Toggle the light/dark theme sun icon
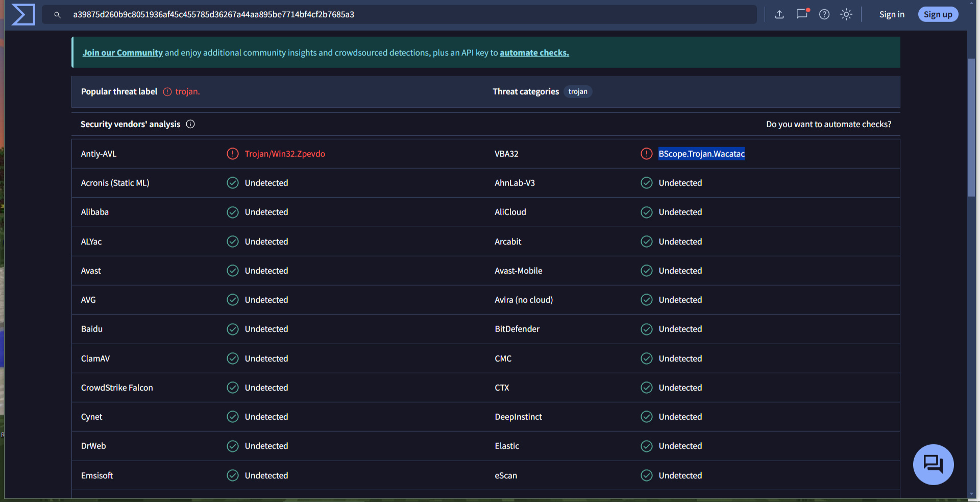This screenshot has height=502, width=980. (x=846, y=14)
